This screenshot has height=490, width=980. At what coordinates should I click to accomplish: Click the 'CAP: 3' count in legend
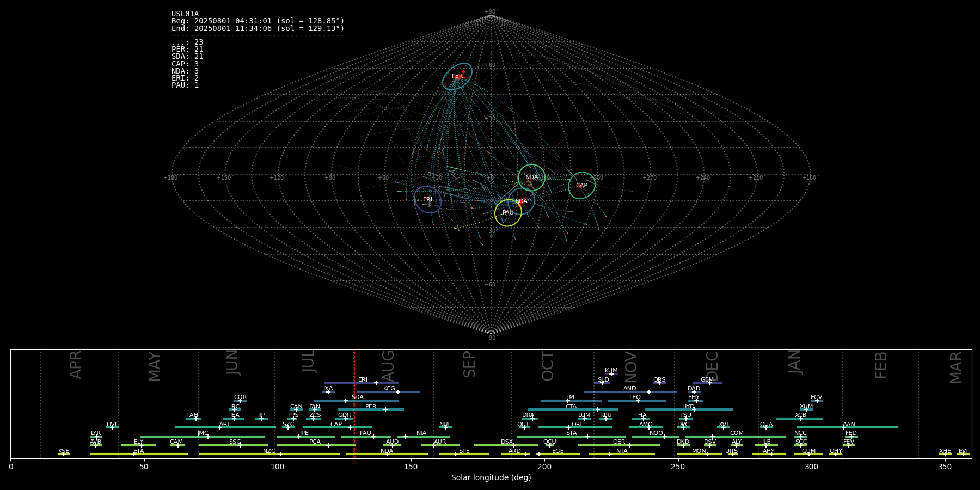(185, 64)
